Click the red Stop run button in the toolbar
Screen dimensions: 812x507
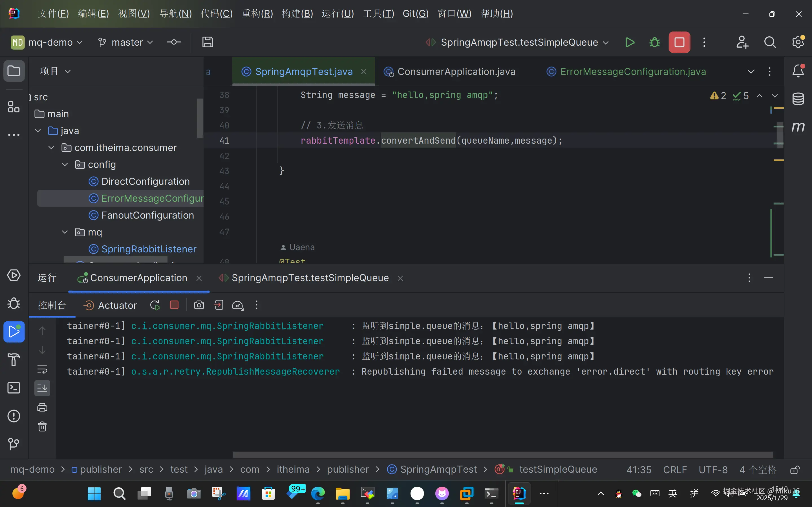point(679,42)
